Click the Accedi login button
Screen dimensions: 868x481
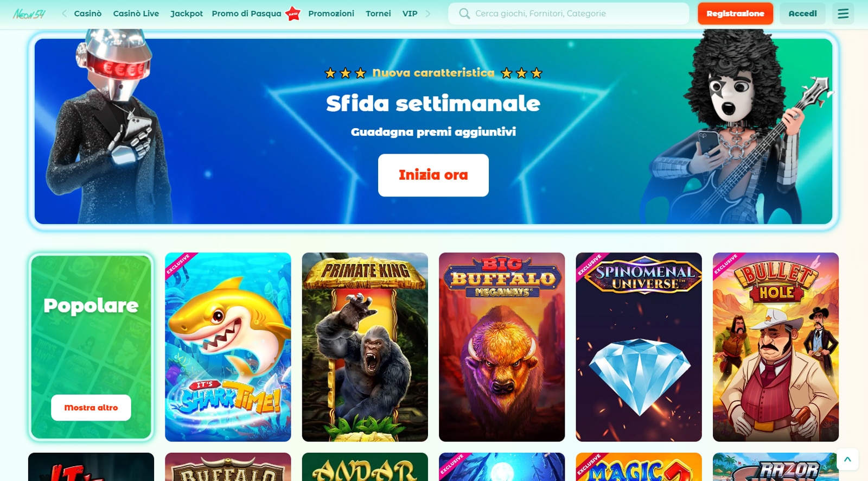[x=802, y=14]
